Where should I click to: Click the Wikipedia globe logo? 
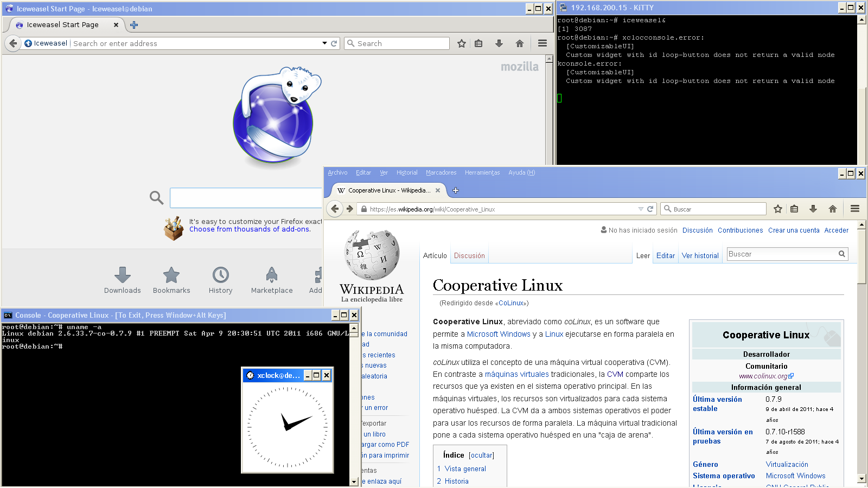pyautogui.click(x=372, y=254)
